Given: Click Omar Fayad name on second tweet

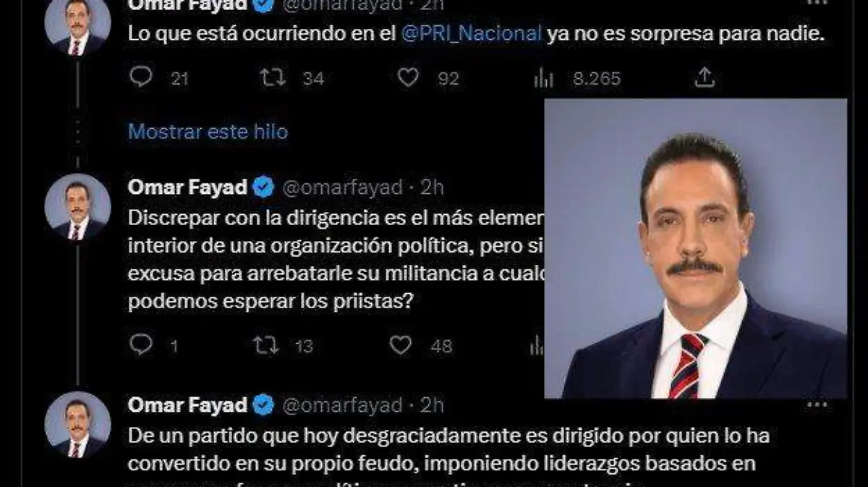Looking at the screenshot, I should [x=187, y=187].
